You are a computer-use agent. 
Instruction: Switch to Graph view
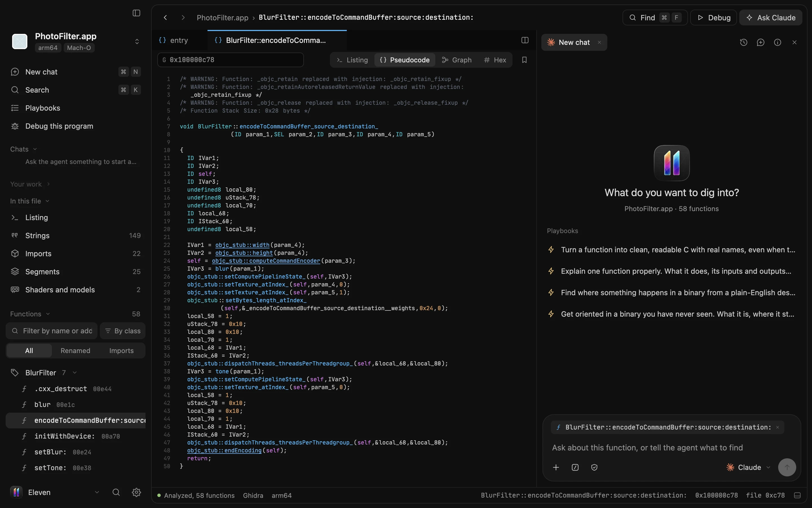pos(457,60)
